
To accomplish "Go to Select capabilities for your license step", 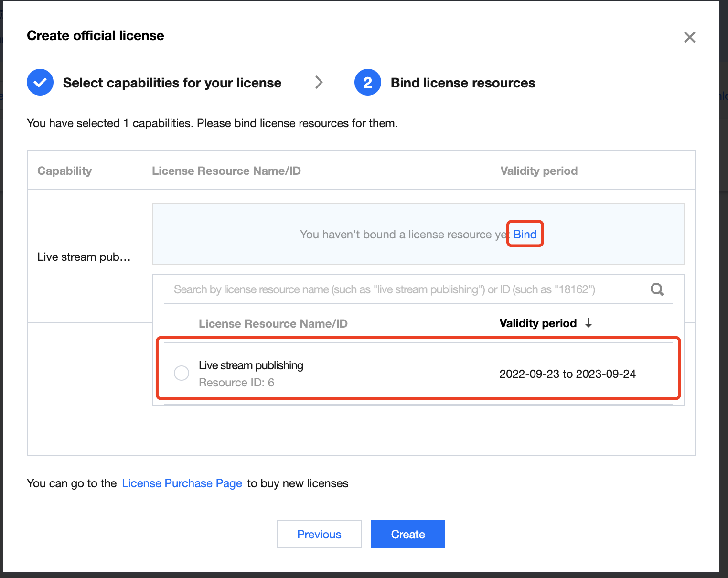I will tap(172, 83).
